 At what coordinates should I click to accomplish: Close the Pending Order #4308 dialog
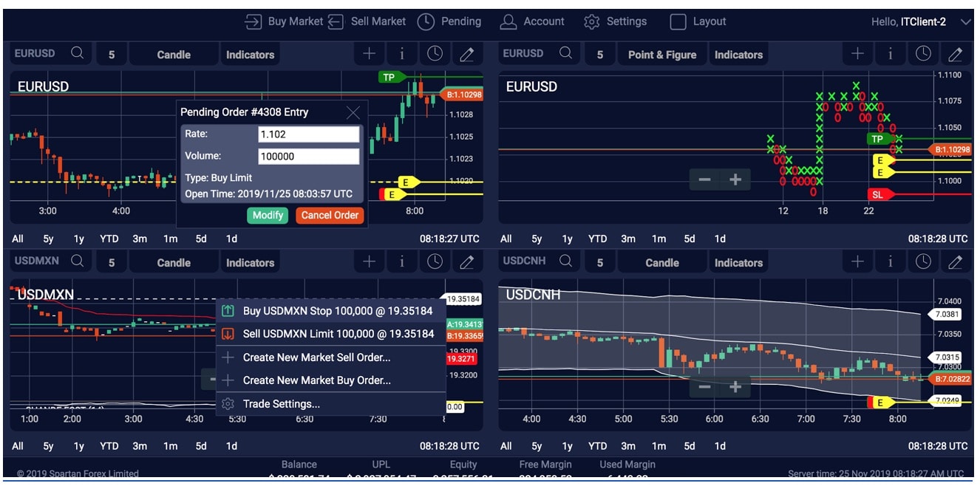pos(353,112)
